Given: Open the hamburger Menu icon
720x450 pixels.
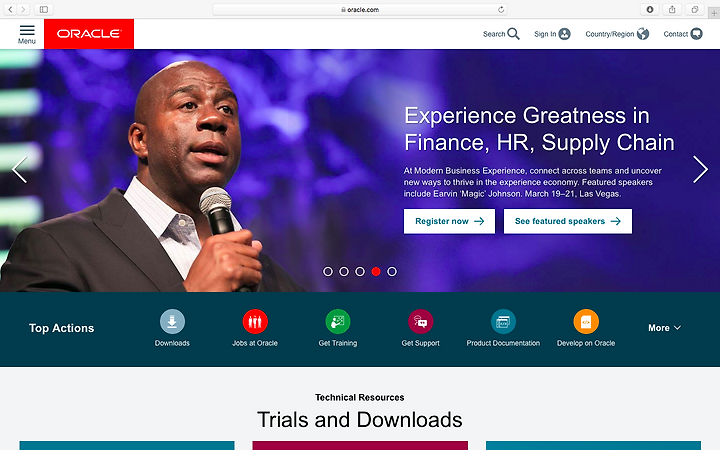Looking at the screenshot, I should pos(27,30).
